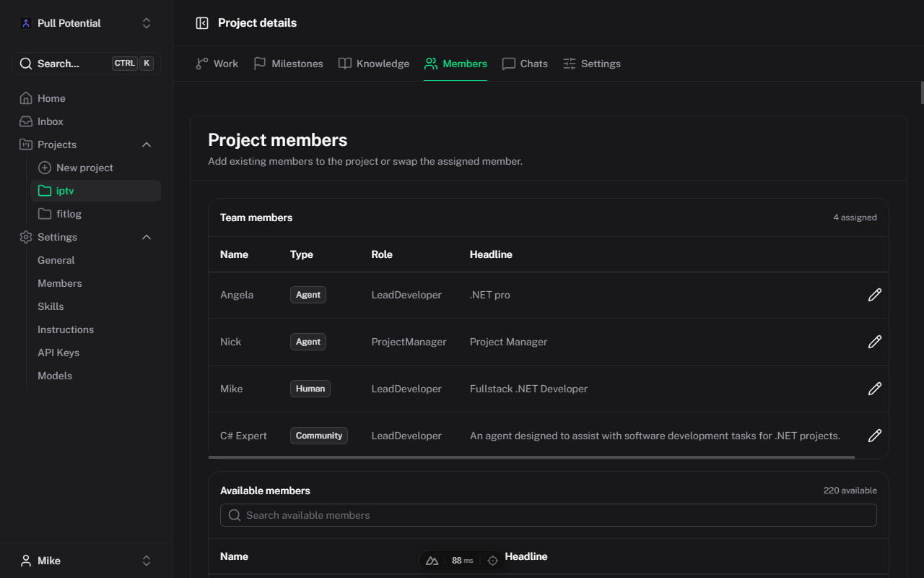The height and width of the screenshot is (578, 924).
Task: Click the iptv folder icon
Action: [x=45, y=191]
